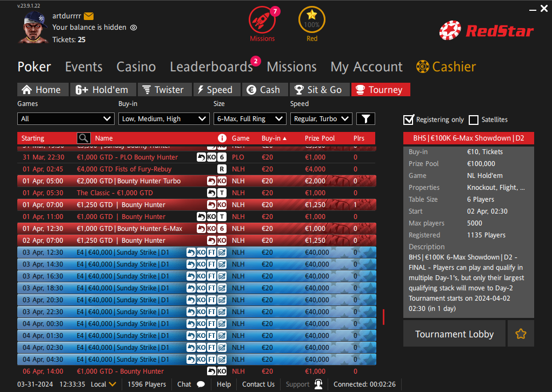
Task: Open the Size filter dropdown
Action: 250,119
